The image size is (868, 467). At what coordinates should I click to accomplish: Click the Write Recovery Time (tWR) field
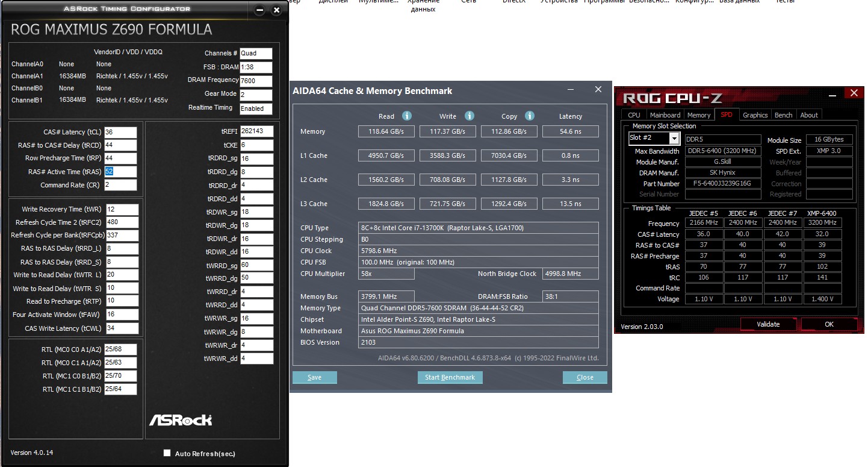click(122, 209)
